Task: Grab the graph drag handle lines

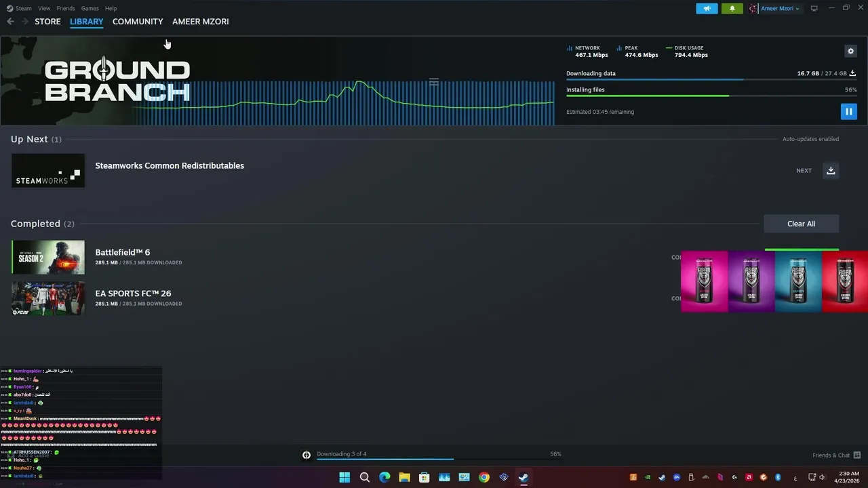Action: pos(434,82)
